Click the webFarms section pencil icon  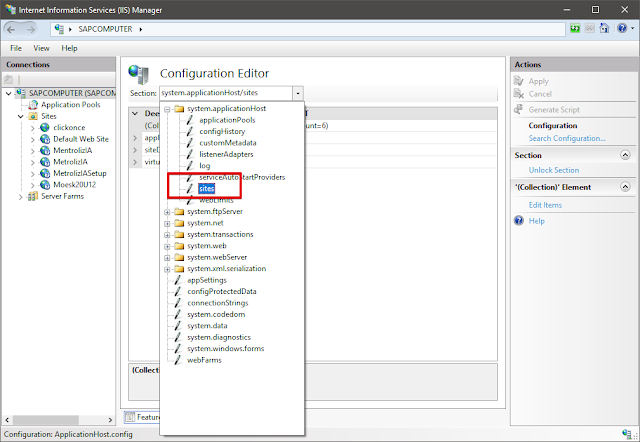(178, 360)
